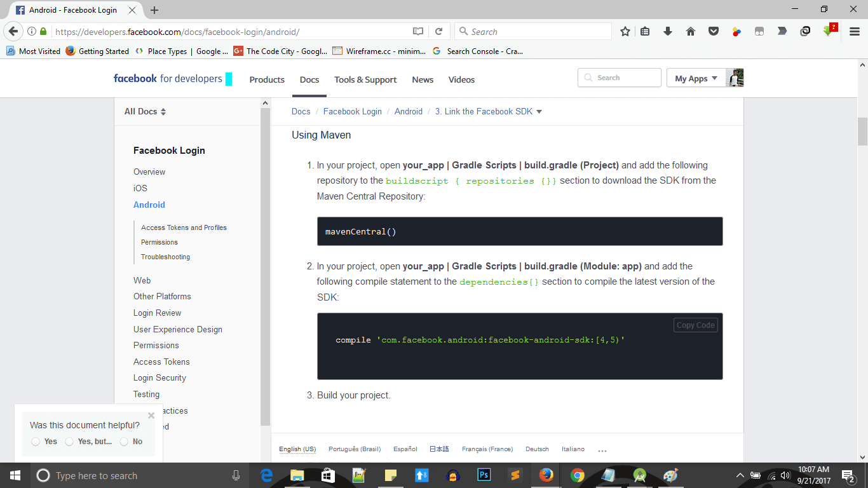Click the Copy Code button
Viewport: 868px width, 488px height.
(695, 325)
